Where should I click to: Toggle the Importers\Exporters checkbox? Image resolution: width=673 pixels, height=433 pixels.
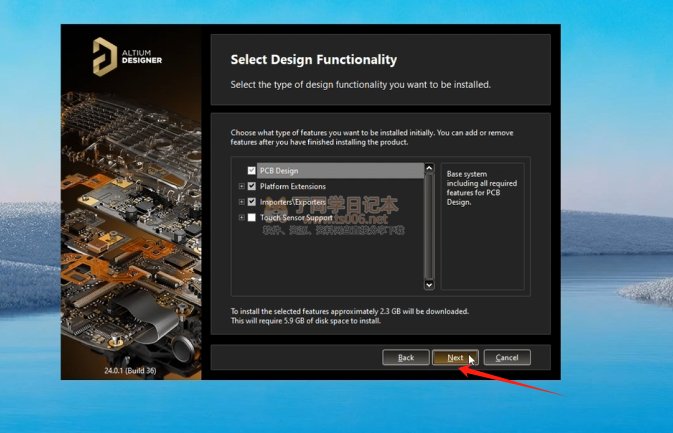coord(252,202)
